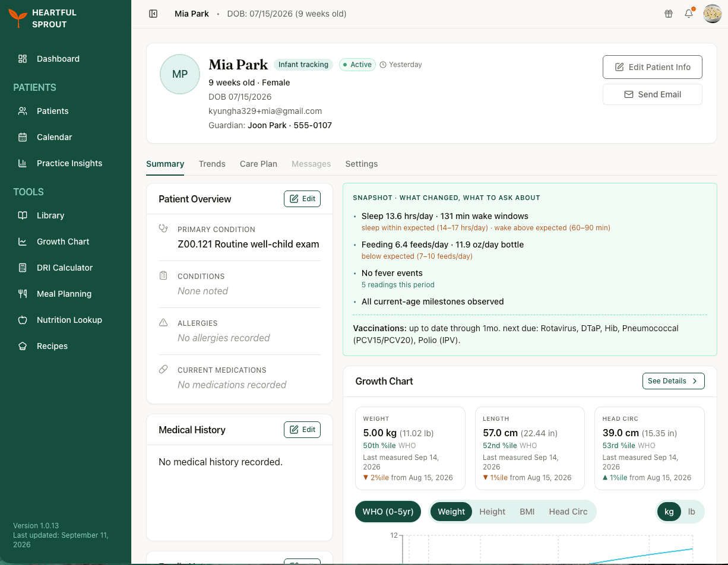
Task: Click the Dashboard grid icon in sidebar
Action: click(23, 59)
